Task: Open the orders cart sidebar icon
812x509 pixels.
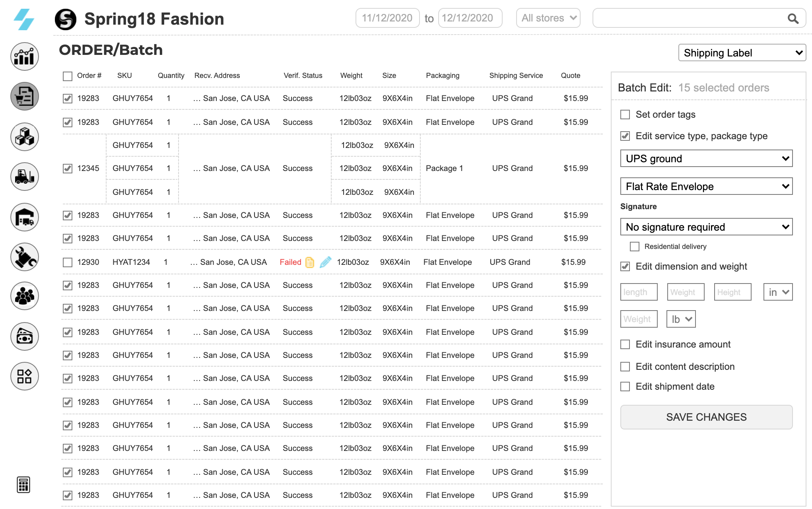Action: (25, 96)
